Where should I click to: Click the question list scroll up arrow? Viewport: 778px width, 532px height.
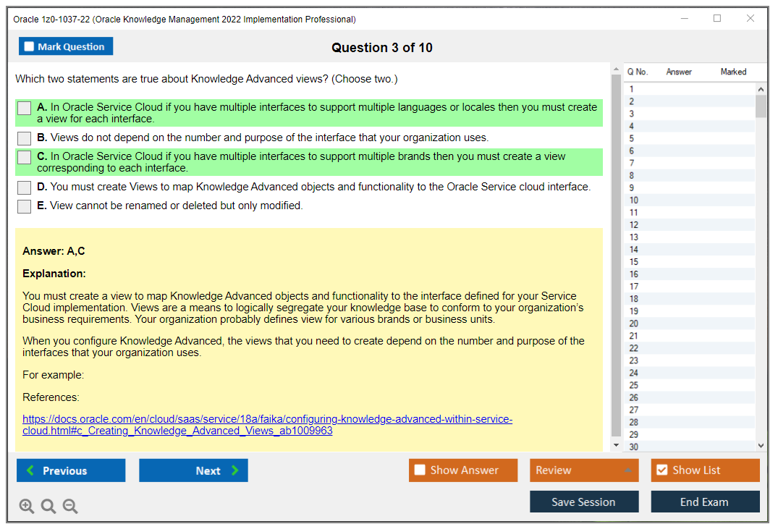[761, 89]
